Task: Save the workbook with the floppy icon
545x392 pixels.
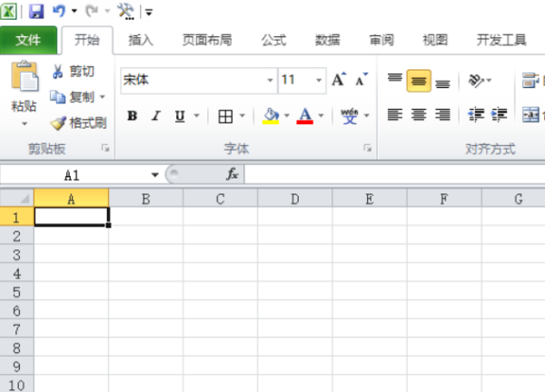Action: pos(36,12)
